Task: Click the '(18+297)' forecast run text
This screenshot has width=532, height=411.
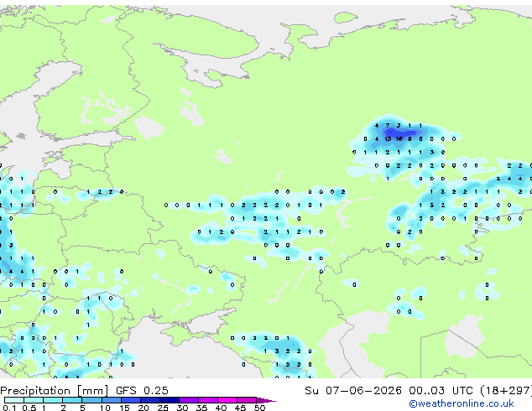Action: (506, 390)
